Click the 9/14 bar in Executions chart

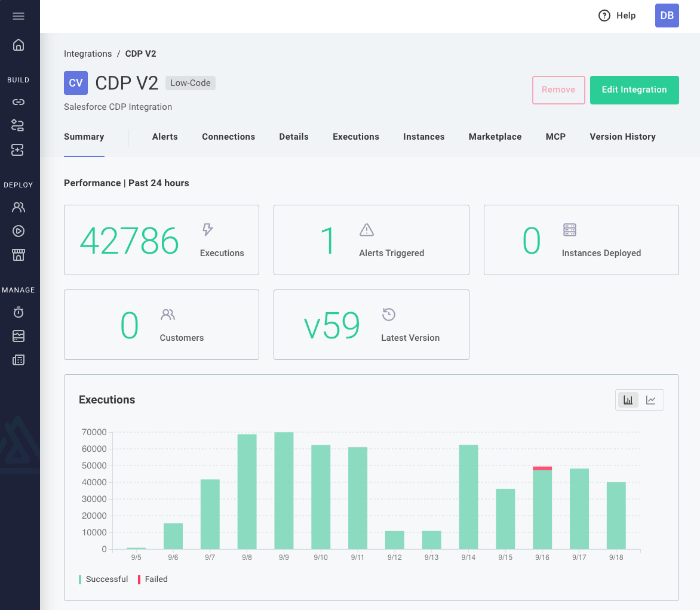click(x=468, y=497)
